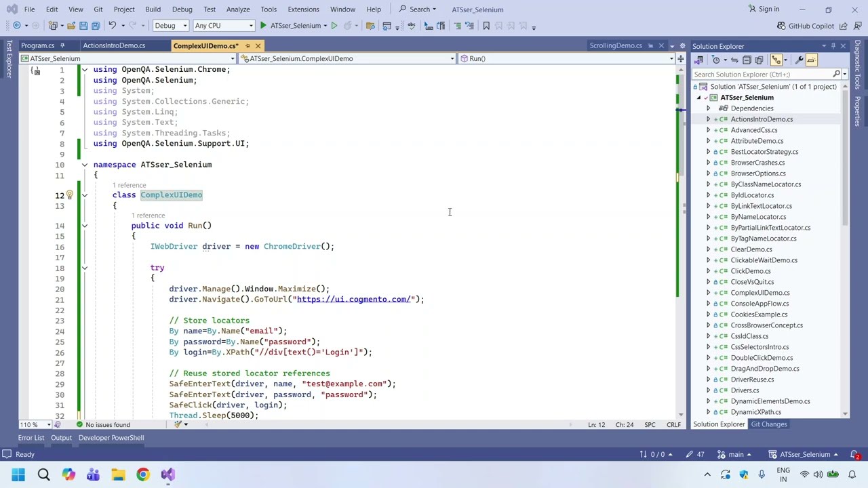Open file using the toolbar folder icon
The width and height of the screenshot is (868, 488).
71,26
